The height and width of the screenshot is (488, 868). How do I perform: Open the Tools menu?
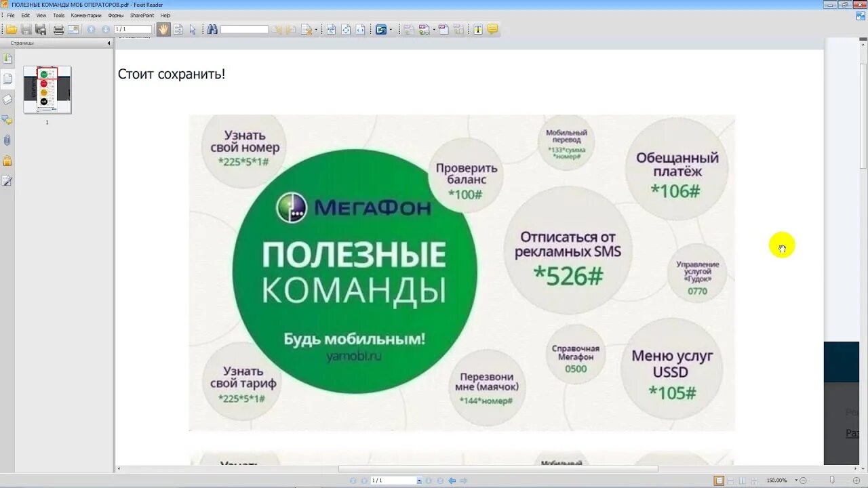pos(59,15)
